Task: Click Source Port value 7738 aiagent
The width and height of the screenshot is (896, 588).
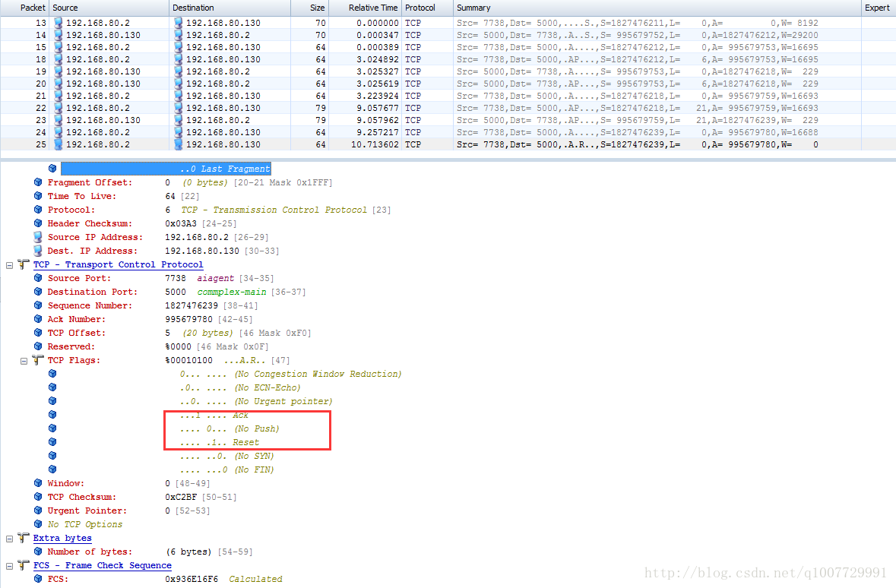Action: pyautogui.click(x=199, y=278)
